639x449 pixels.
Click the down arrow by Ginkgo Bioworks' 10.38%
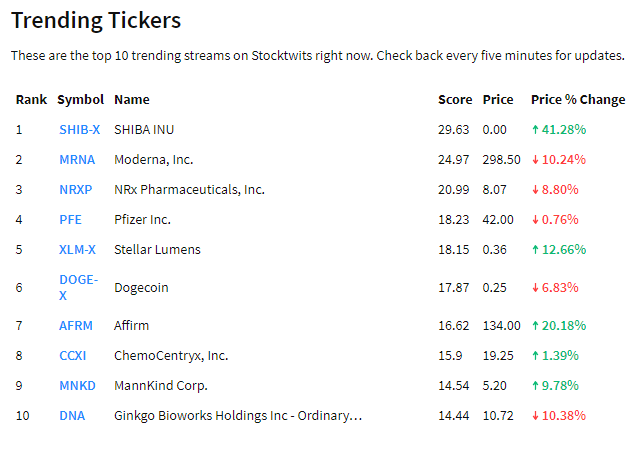(x=535, y=416)
